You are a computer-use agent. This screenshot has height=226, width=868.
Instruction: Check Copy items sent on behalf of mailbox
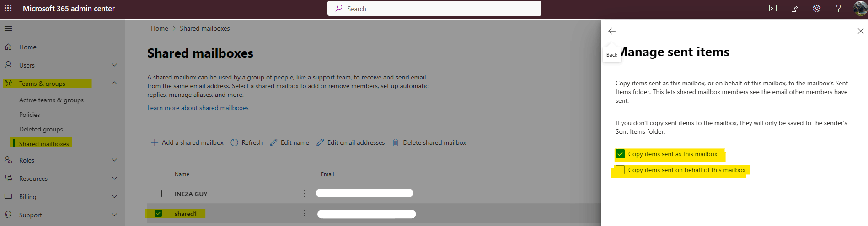[620, 170]
